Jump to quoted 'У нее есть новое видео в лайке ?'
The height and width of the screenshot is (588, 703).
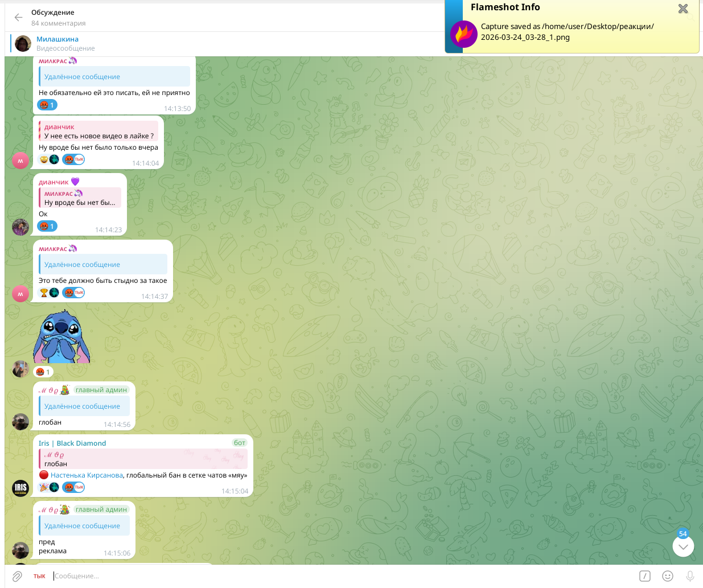point(98,131)
